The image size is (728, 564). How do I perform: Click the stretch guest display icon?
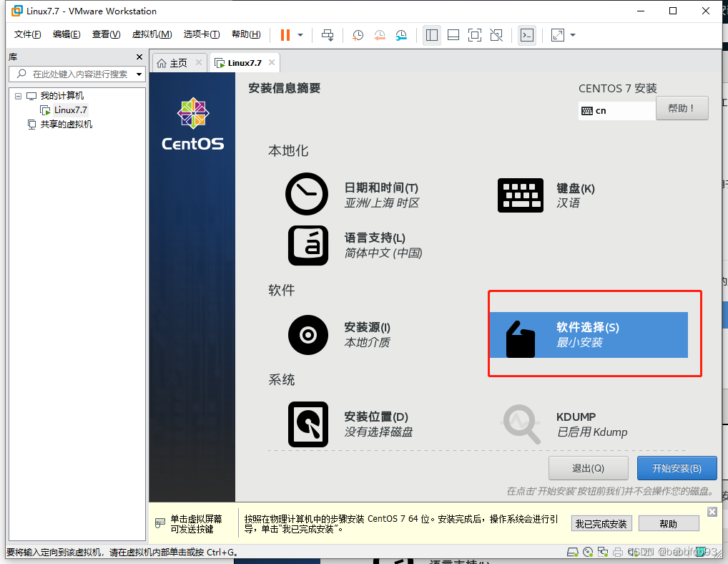[x=558, y=35]
